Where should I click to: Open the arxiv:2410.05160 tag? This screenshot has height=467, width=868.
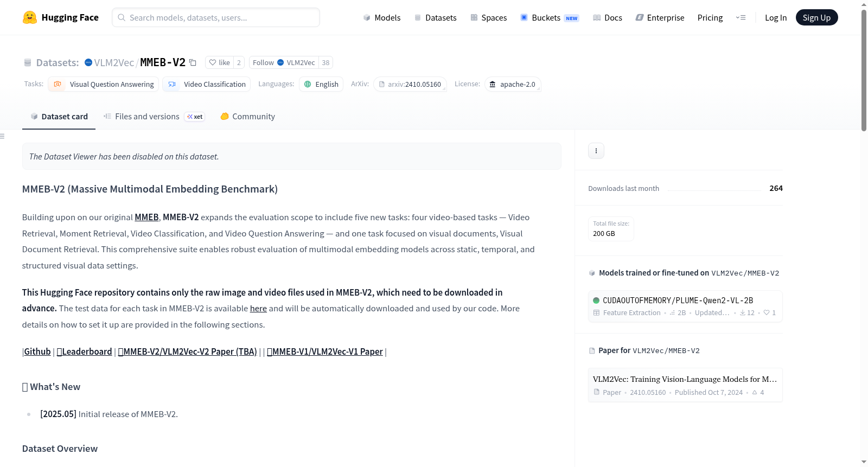click(x=410, y=84)
